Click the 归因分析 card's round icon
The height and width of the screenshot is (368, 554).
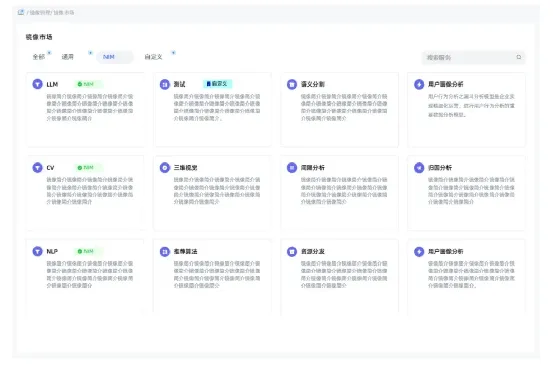[419, 167]
